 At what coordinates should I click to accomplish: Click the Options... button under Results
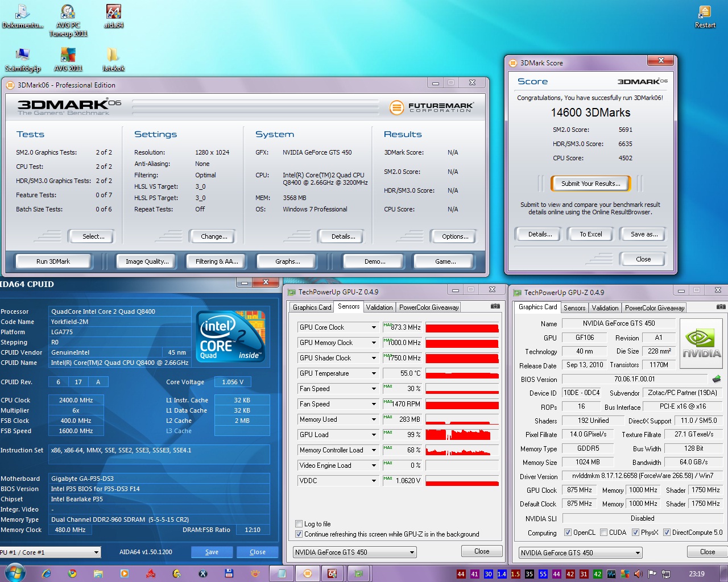[x=455, y=236]
